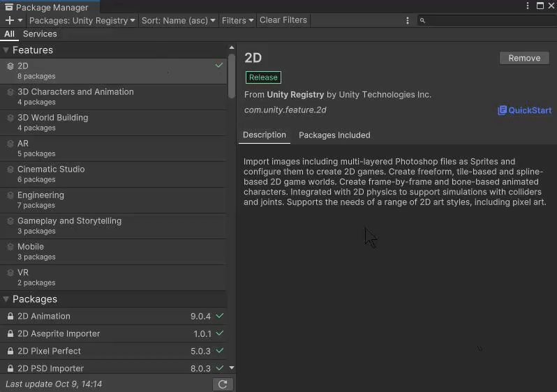Screen dimensions: 557x392
Task: Click the com.unity.feature.2d package name
Action: 285,110
